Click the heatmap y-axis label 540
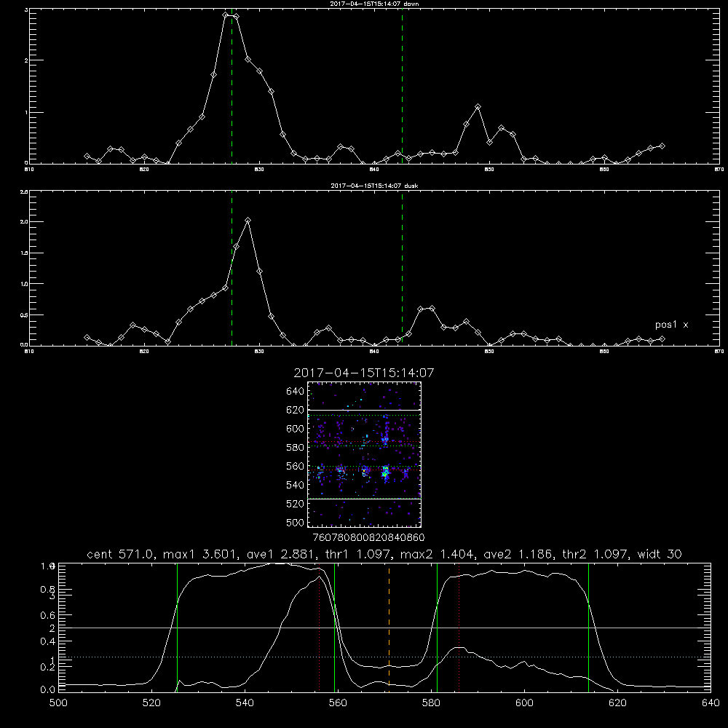 point(296,485)
